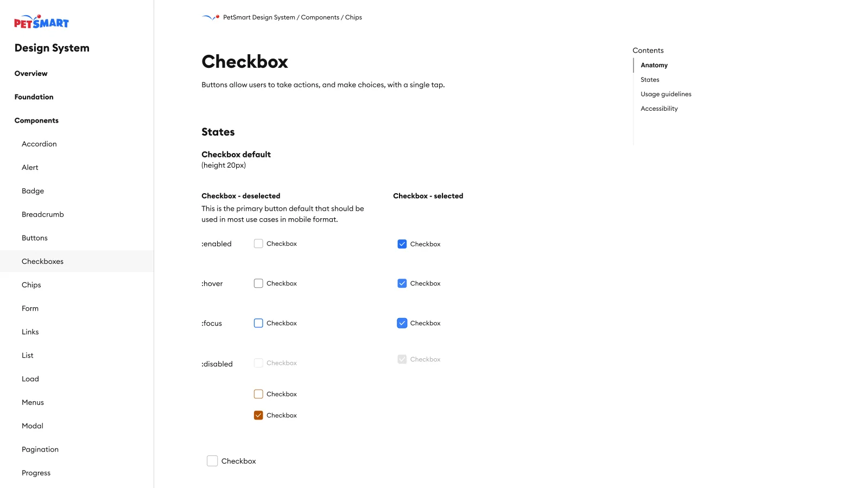The image size is (868, 488).
Task: Click the ':hover' state label
Action: 212,284
